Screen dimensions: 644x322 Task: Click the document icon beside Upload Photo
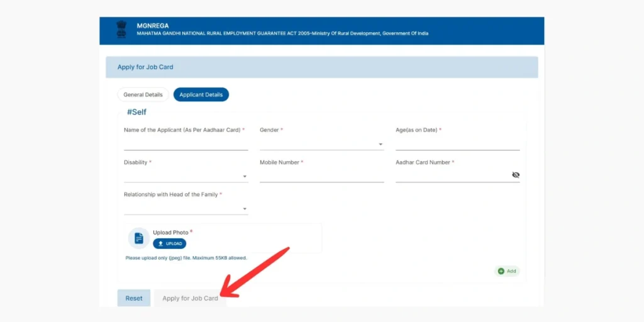[139, 238]
